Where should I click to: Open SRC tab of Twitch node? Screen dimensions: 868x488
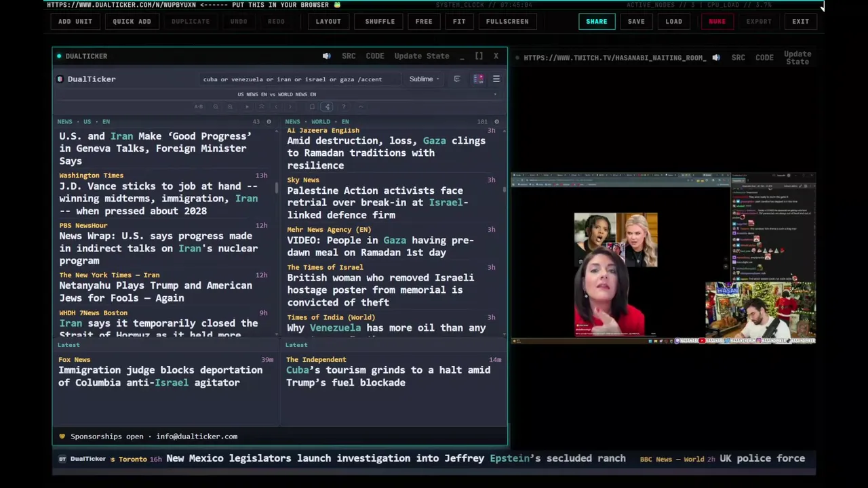tap(738, 58)
